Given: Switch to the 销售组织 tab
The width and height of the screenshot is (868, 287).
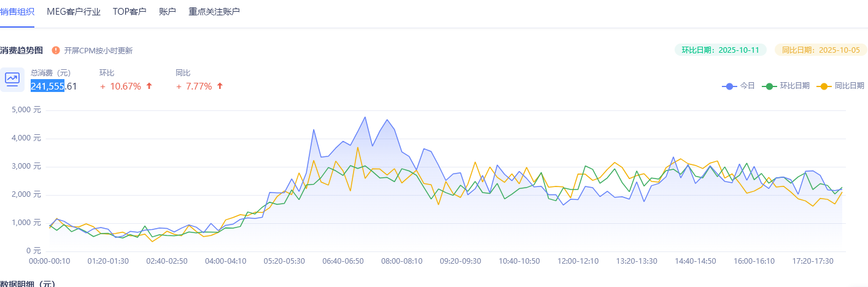Looking at the screenshot, I should (17, 12).
